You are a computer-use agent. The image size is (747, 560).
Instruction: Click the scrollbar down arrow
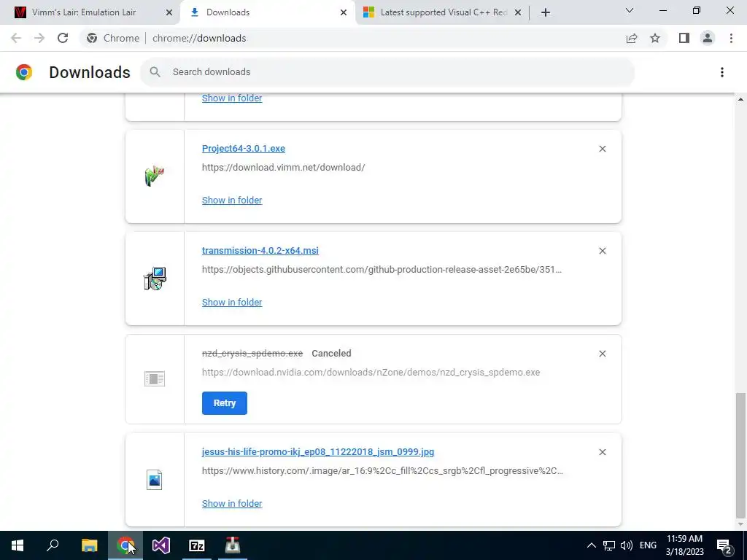pyautogui.click(x=740, y=525)
